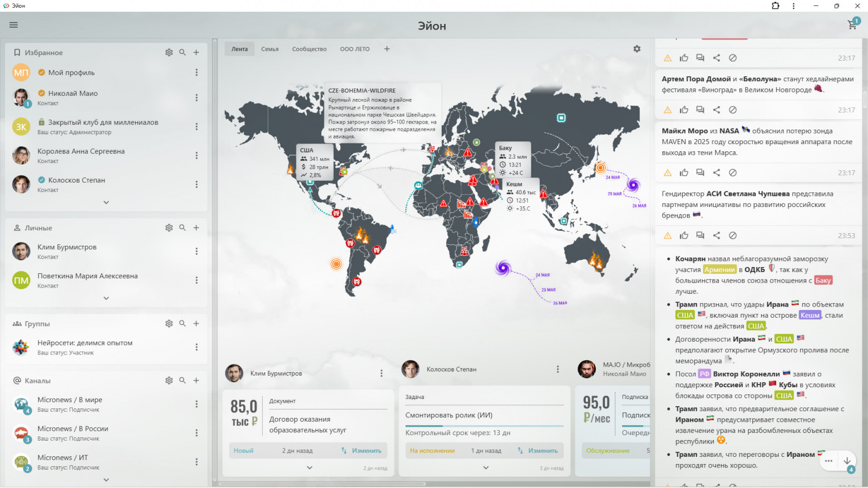
Task: Add a new item to Избранное
Action: coord(196,52)
